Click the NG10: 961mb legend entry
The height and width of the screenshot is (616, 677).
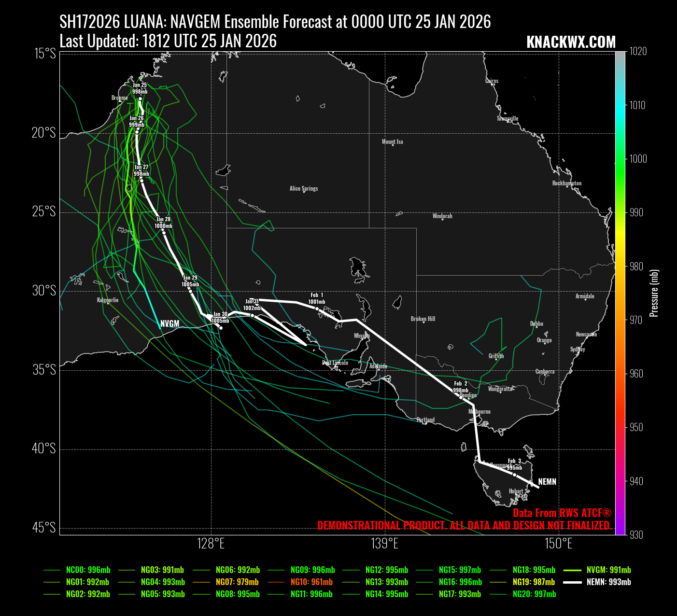tap(311, 582)
